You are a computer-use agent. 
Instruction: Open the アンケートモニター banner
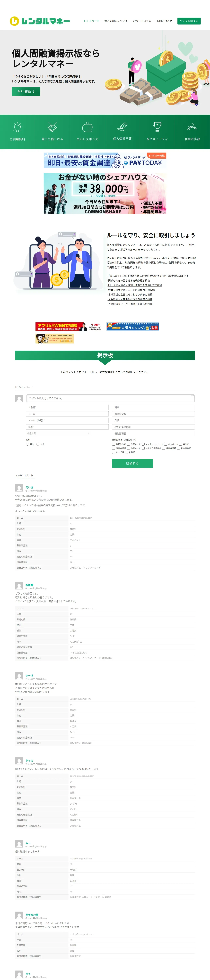pos(54,339)
